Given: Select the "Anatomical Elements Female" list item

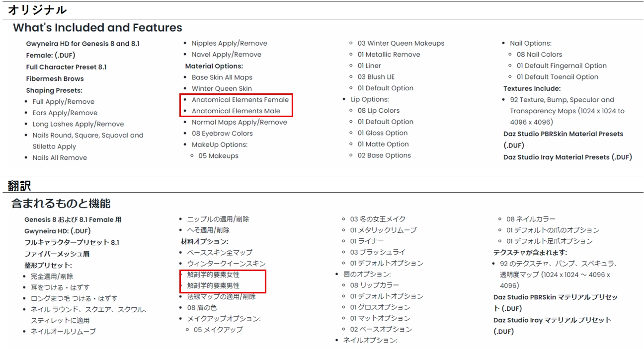Looking at the screenshot, I should click(240, 100).
